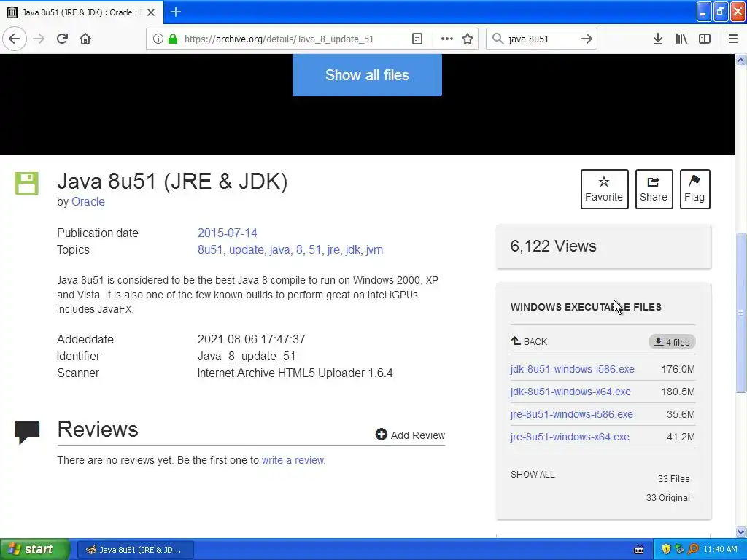The image size is (747, 560).
Task: Open the jre topic link
Action: (333, 249)
